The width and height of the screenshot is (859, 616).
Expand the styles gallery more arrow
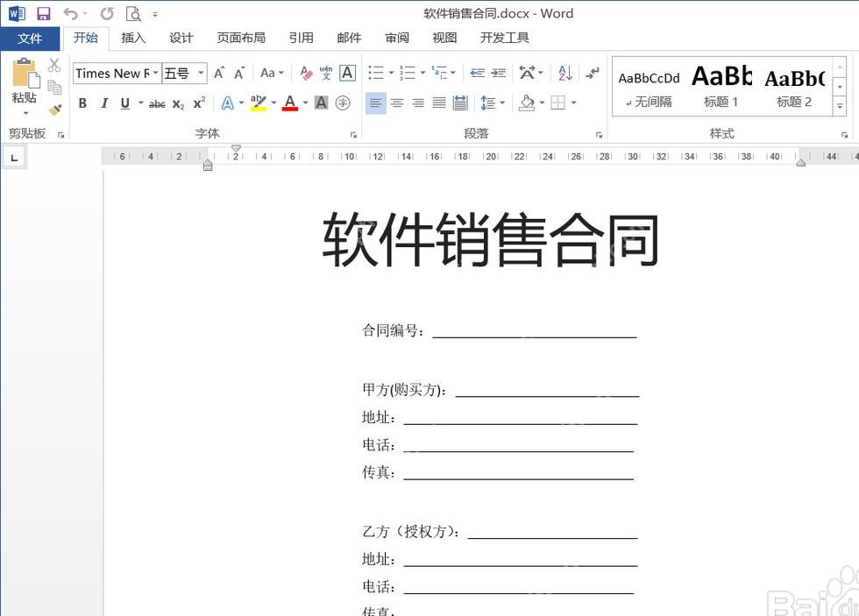click(840, 106)
